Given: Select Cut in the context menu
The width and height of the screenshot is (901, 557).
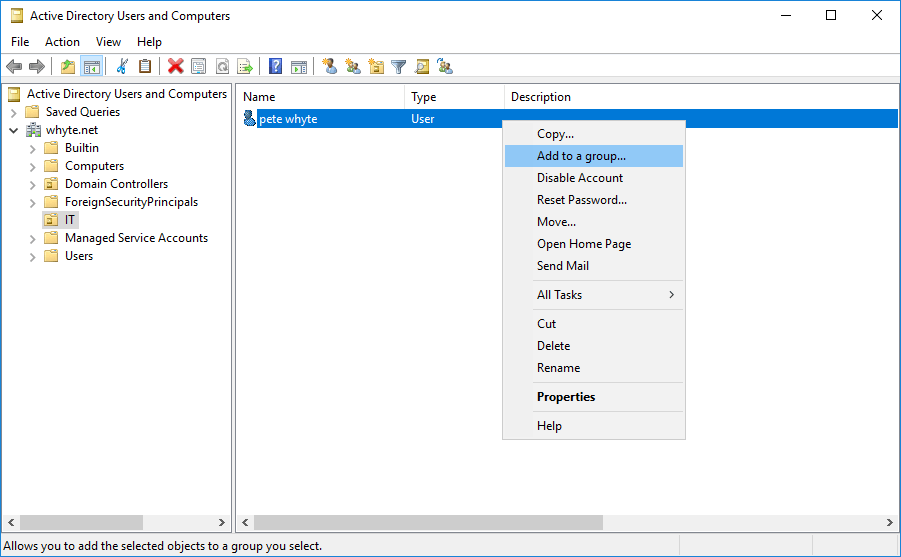Looking at the screenshot, I should [x=594, y=324].
